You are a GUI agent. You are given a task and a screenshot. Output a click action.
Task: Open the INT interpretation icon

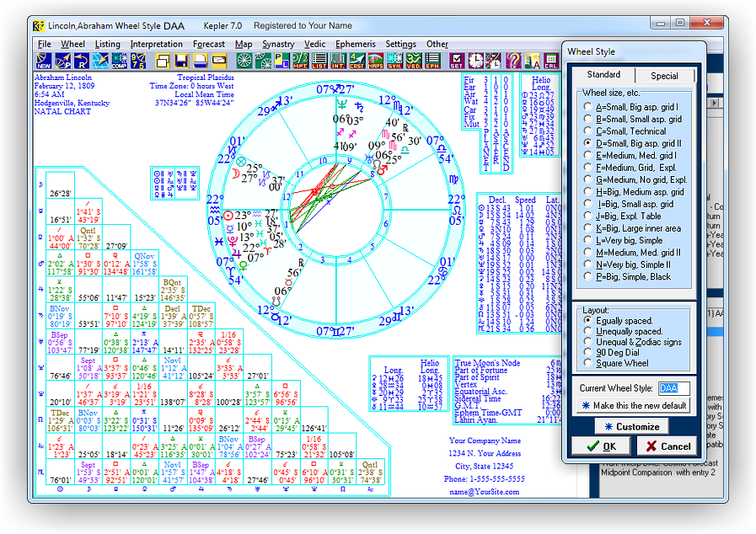coord(338,61)
